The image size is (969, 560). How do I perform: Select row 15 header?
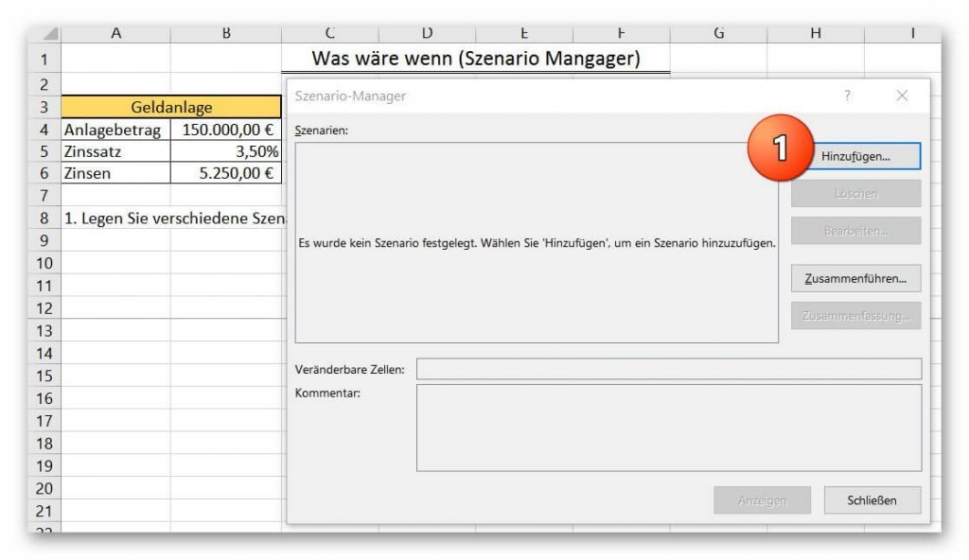[x=44, y=376]
